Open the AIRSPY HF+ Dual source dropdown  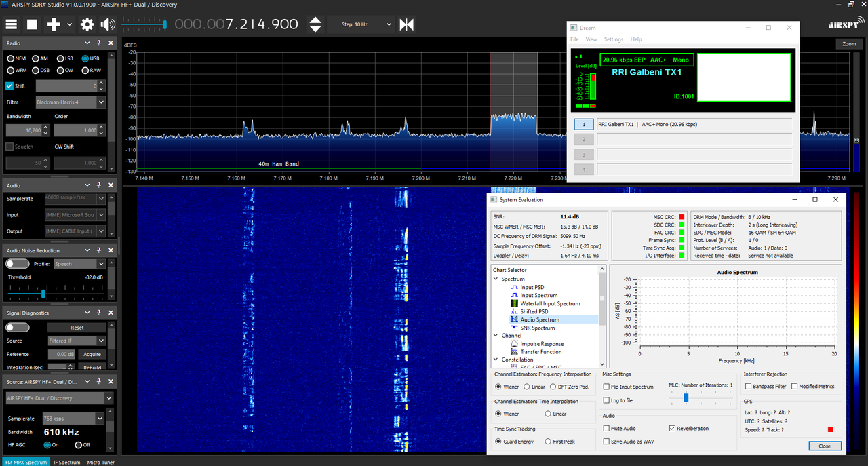tap(60, 398)
